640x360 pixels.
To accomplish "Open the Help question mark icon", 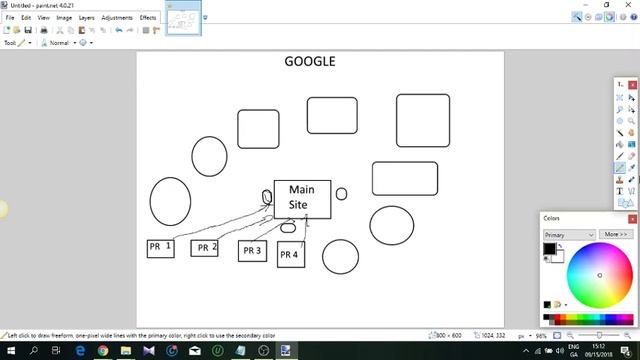I will click(x=634, y=17).
